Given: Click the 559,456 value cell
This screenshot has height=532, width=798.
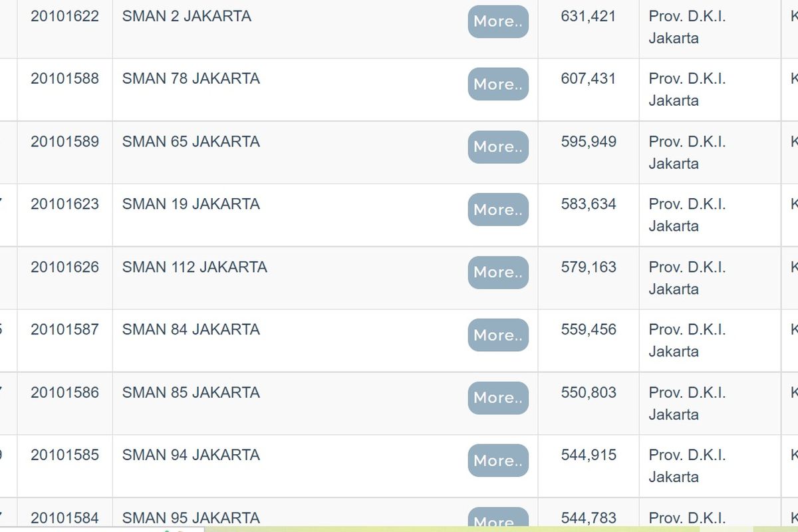Looking at the screenshot, I should pos(589,329).
